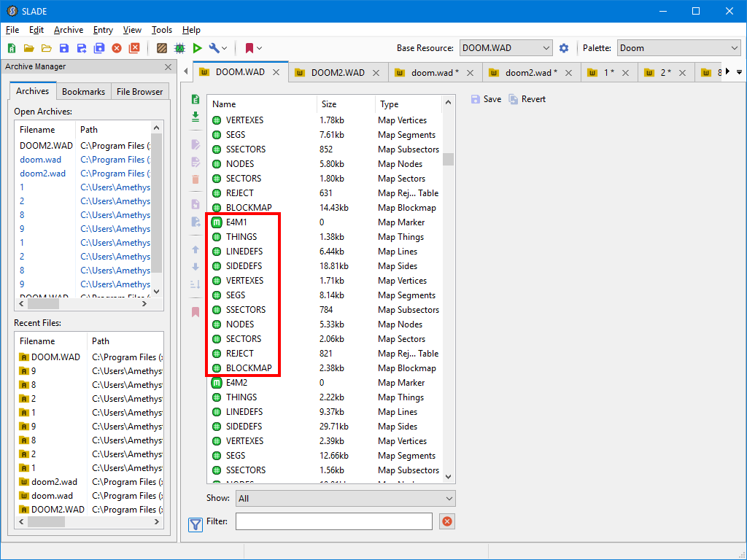Select the REJECT entry sized 821
Image resolution: width=747 pixels, height=560 pixels.
pos(325,354)
